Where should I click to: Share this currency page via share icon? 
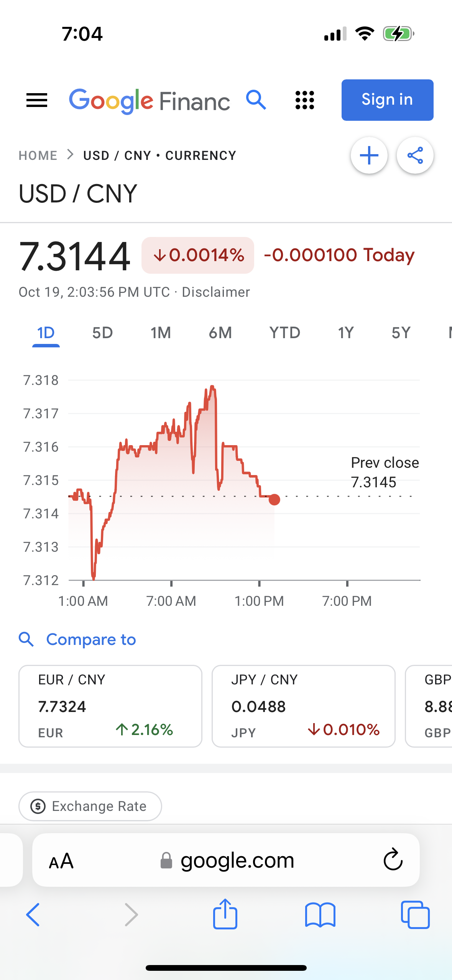(x=415, y=156)
